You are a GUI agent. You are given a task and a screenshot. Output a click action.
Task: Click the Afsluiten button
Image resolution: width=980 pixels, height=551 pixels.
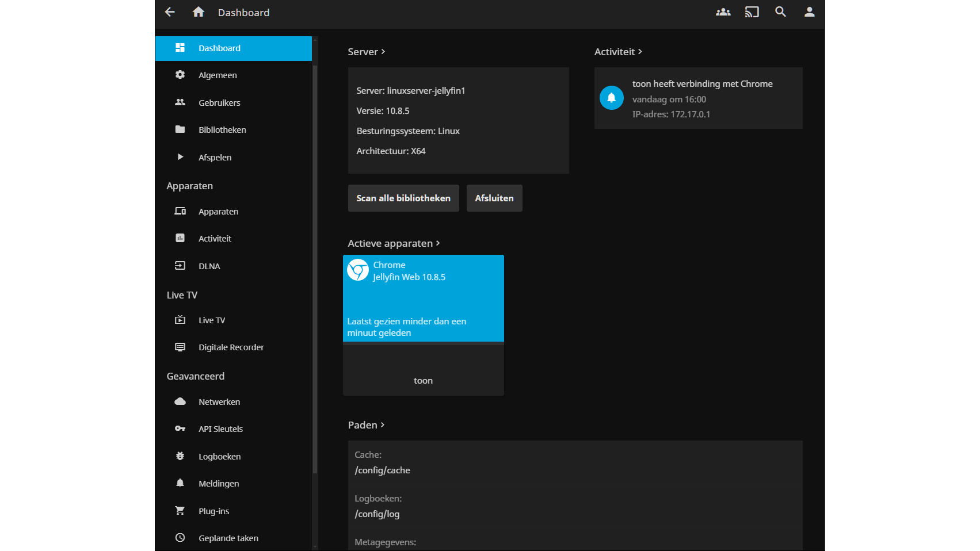(494, 198)
